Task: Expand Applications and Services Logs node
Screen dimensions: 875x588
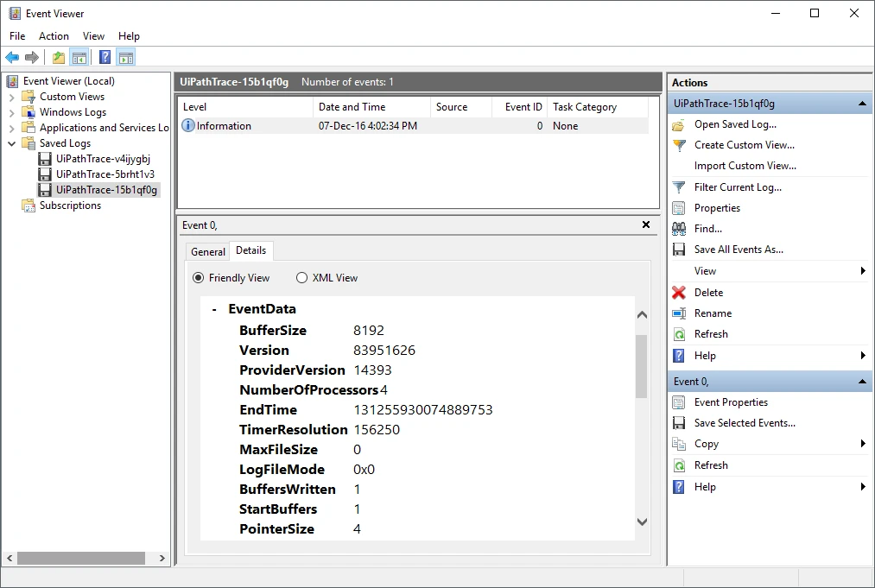Action: click(x=12, y=129)
